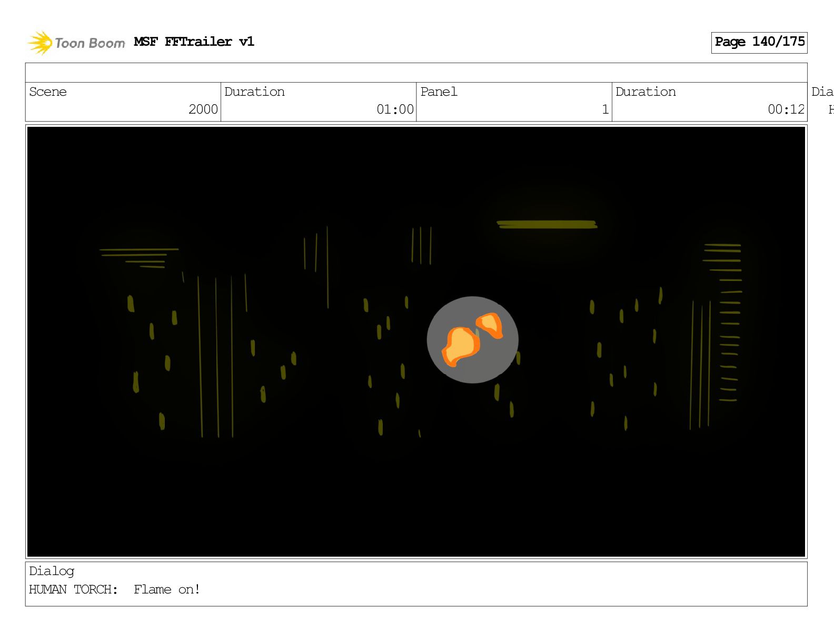Click the panel duration value '00:12'
Screen dimensions: 834x644
click(786, 109)
